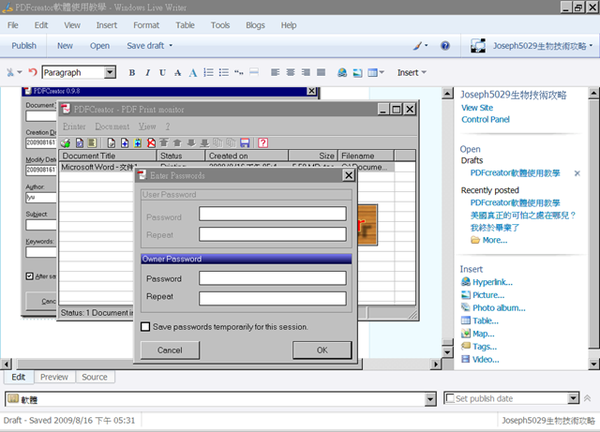The image size is (600, 432).
Task: Click New to start a new post
Action: (65, 46)
